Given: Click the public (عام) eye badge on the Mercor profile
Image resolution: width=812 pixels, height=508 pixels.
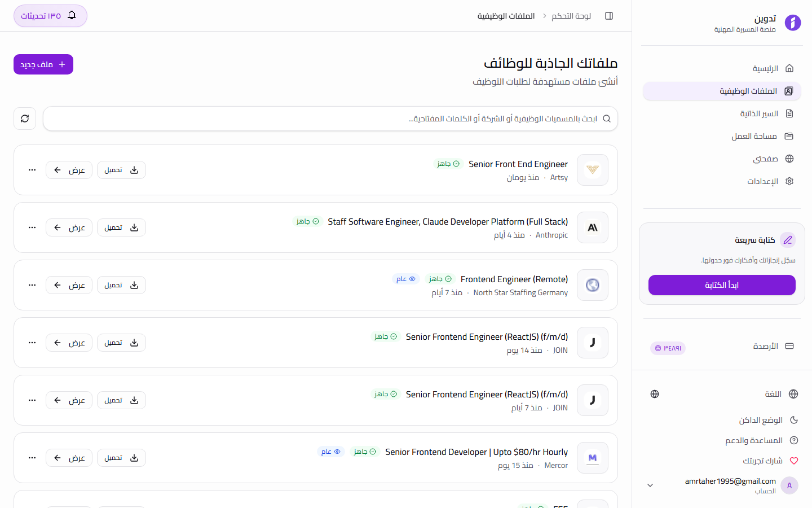Looking at the screenshot, I should click(331, 452).
